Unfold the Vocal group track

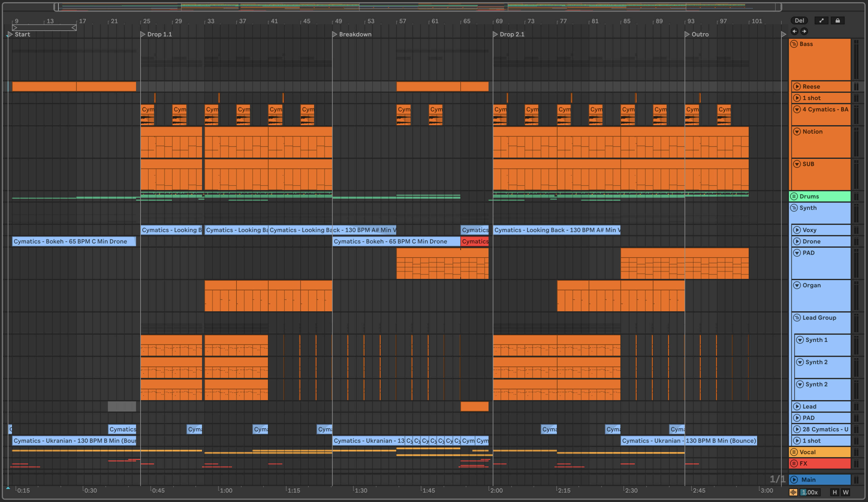click(x=794, y=452)
